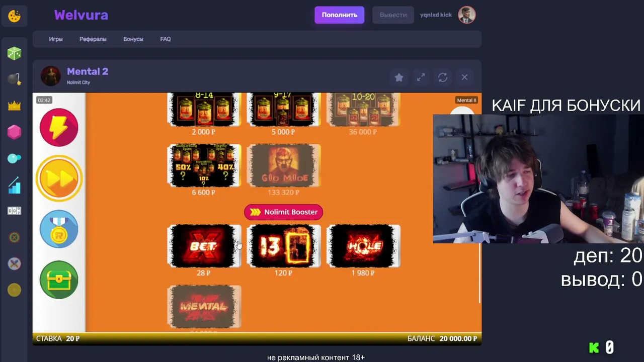Buy the 9-17 bonus for 5 000 ₽
The height and width of the screenshot is (362, 644).
coord(284,109)
